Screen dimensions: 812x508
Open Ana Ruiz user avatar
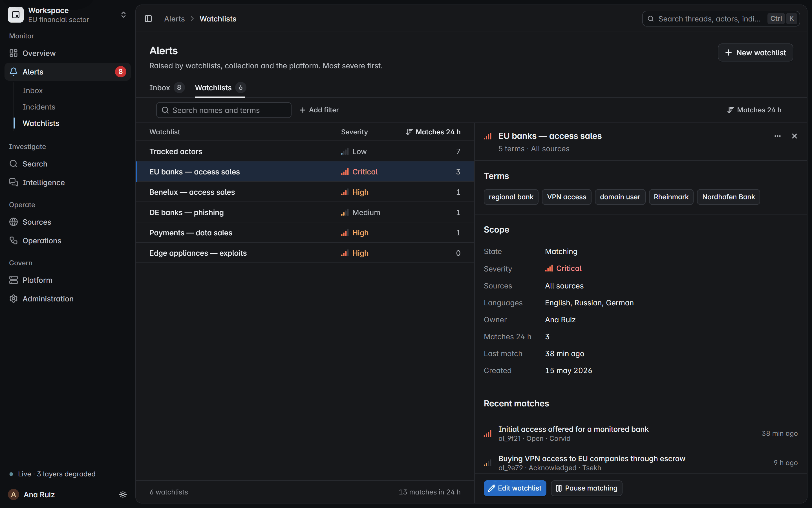pos(14,494)
